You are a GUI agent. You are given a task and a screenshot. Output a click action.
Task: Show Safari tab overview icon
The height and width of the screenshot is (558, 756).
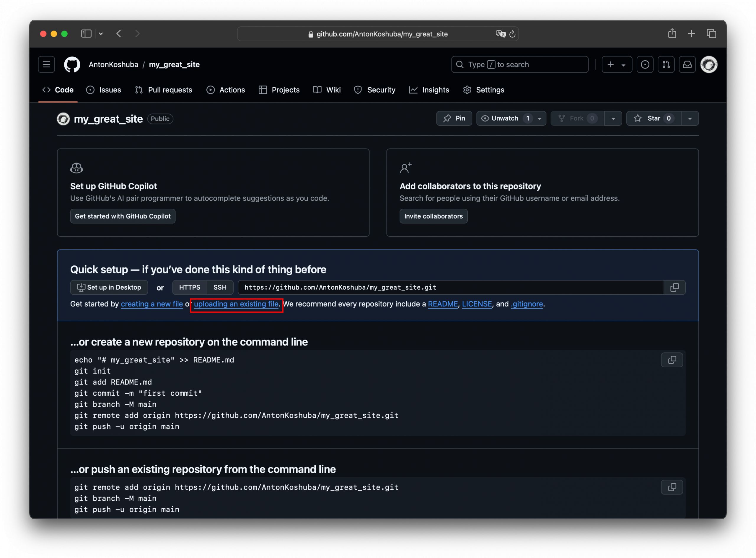711,33
